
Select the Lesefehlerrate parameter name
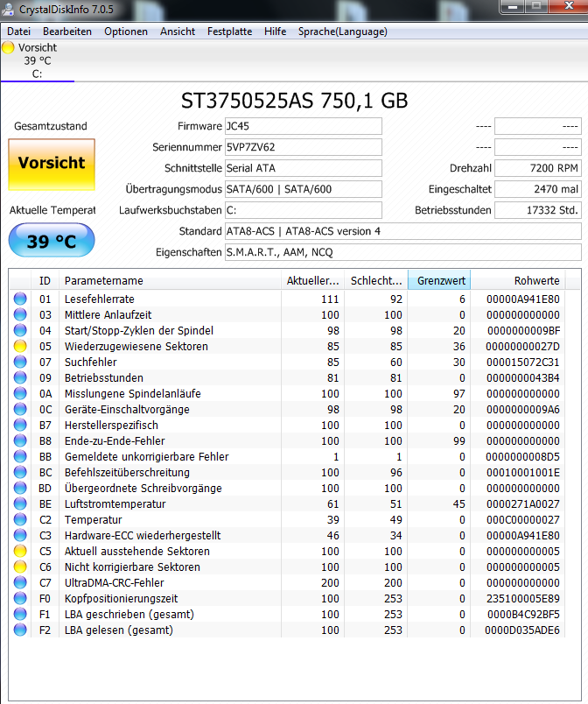(x=100, y=299)
